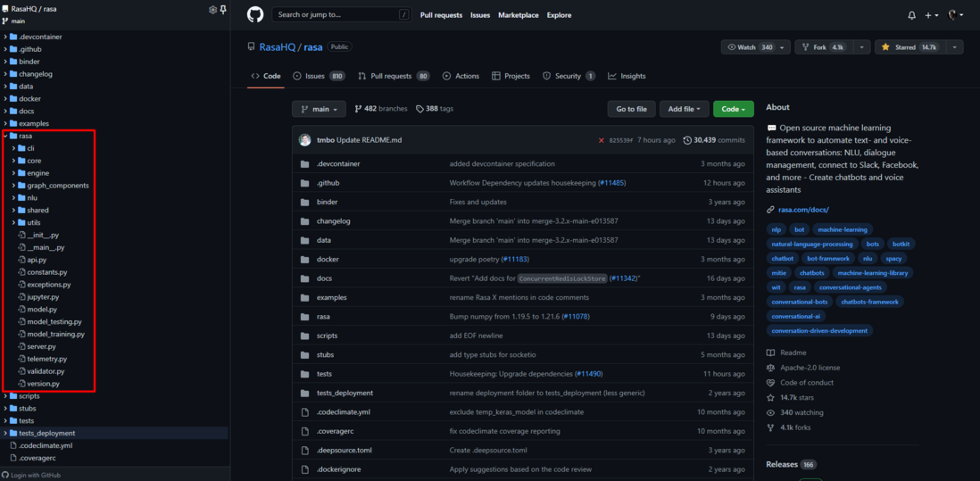The width and height of the screenshot is (980, 481).
Task: Open model_training.py in the tree
Action: tap(55, 334)
